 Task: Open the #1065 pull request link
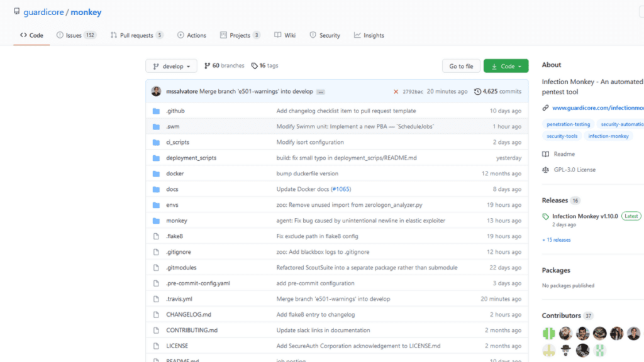pos(341,189)
